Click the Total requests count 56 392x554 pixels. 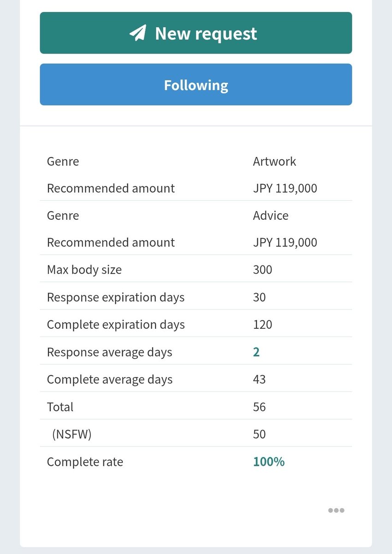coord(259,407)
